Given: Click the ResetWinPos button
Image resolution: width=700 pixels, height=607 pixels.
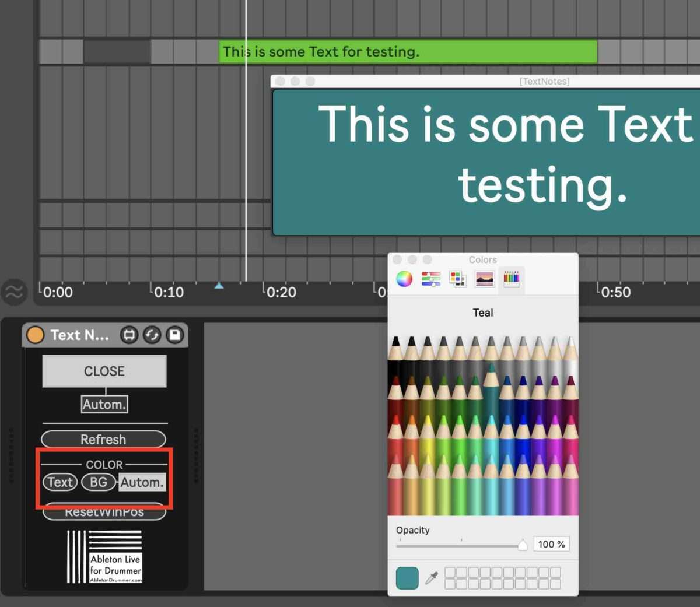Looking at the screenshot, I should pyautogui.click(x=104, y=512).
